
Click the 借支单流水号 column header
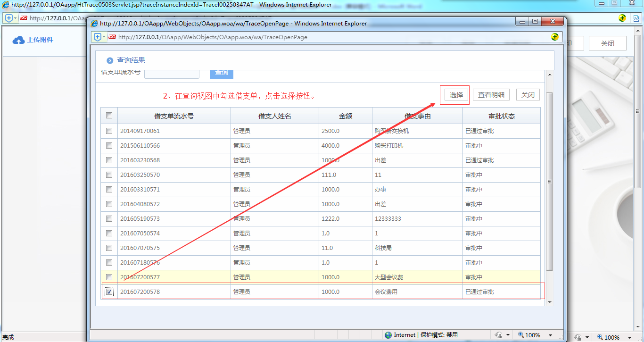tap(174, 116)
